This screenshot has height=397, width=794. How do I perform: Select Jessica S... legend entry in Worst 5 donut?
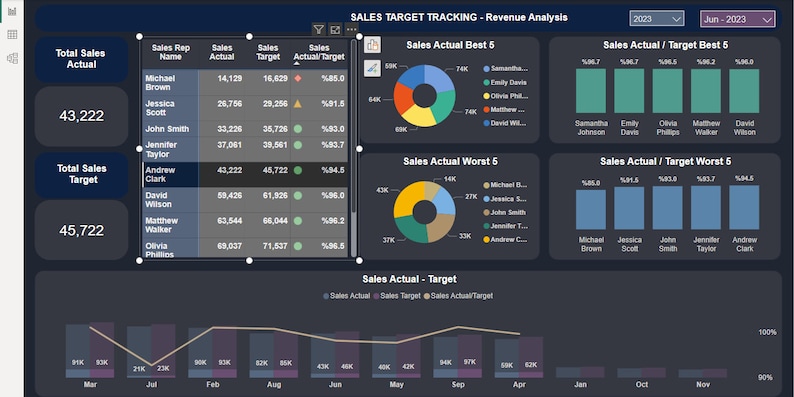505,199
